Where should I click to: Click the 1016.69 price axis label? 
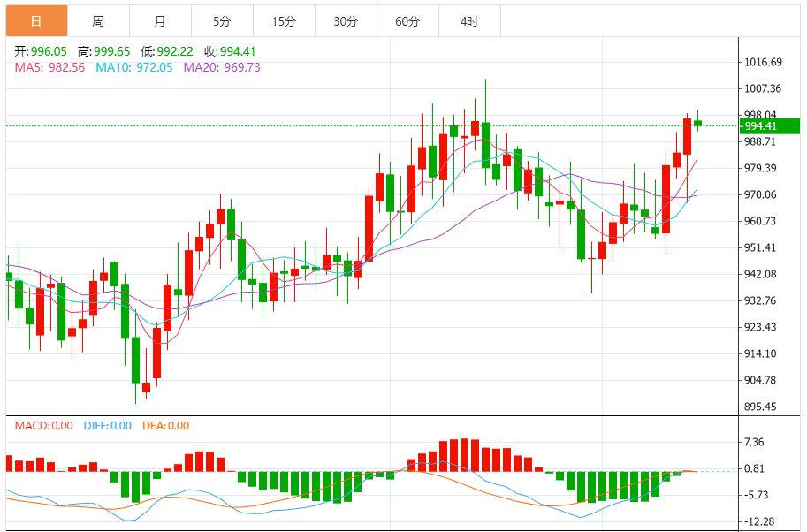[x=764, y=62]
